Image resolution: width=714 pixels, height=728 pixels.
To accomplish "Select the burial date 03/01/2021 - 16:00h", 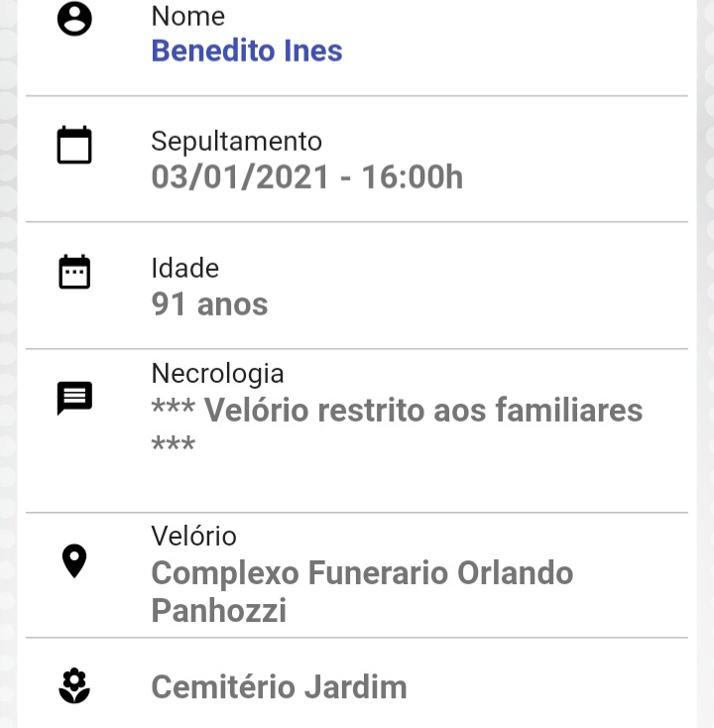I will point(306,178).
